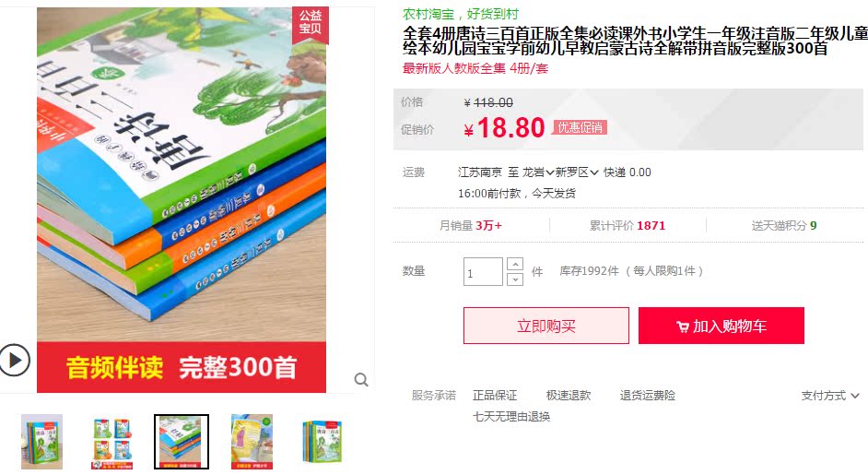Viewport: 868px width, 475px height.
Task: Click the 退货运费险 service promise
Action: click(x=647, y=395)
